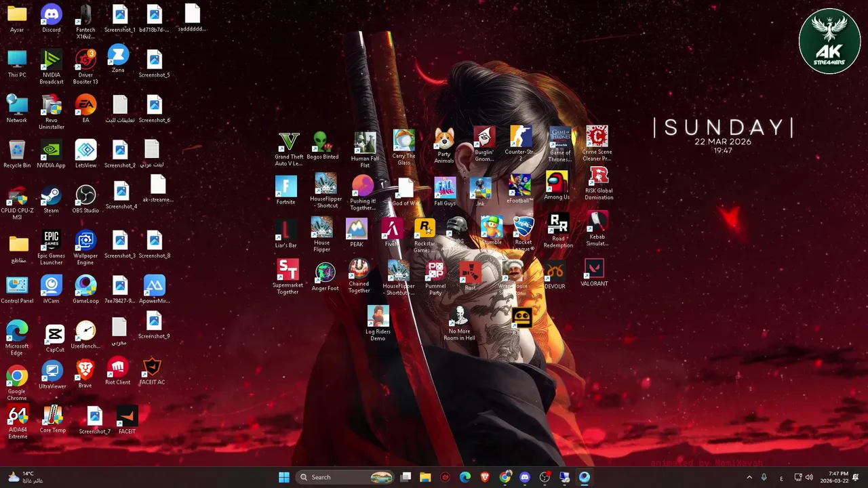The height and width of the screenshot is (488, 868).
Task: Select the Screenshot_5 file
Action: point(154,64)
